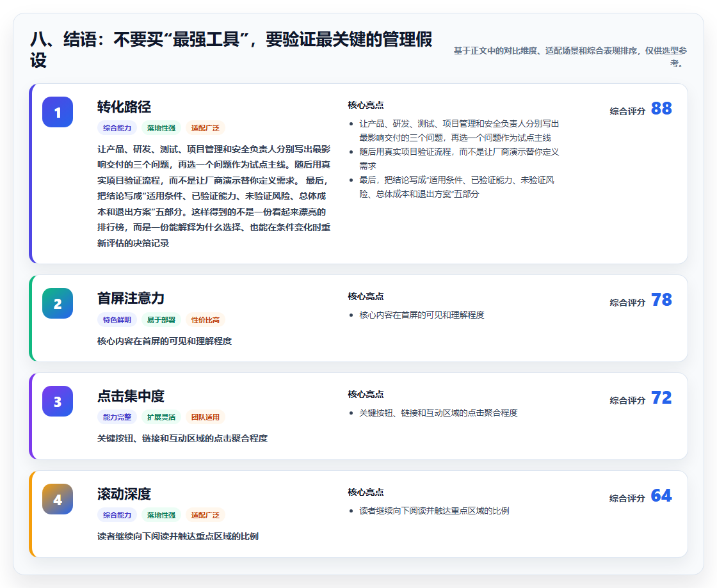Click the 能力完整 tag

pyautogui.click(x=117, y=417)
